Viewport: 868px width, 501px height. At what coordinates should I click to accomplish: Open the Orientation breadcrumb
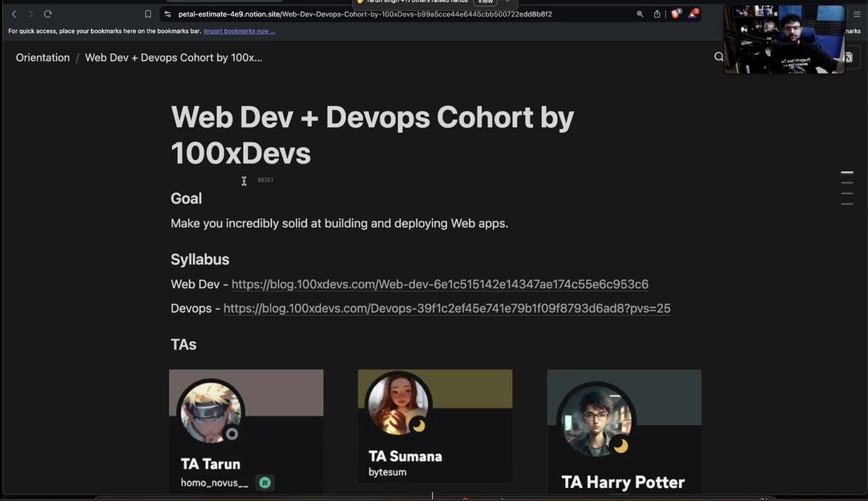click(x=43, y=57)
